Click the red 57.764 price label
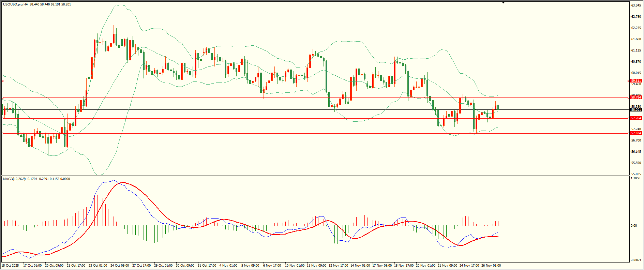 [x=636, y=118]
